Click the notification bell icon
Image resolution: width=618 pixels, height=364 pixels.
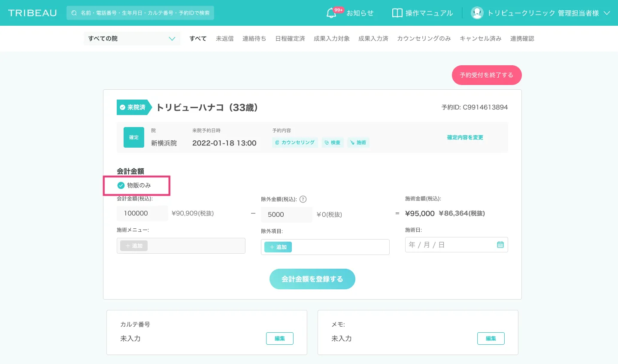point(331,13)
